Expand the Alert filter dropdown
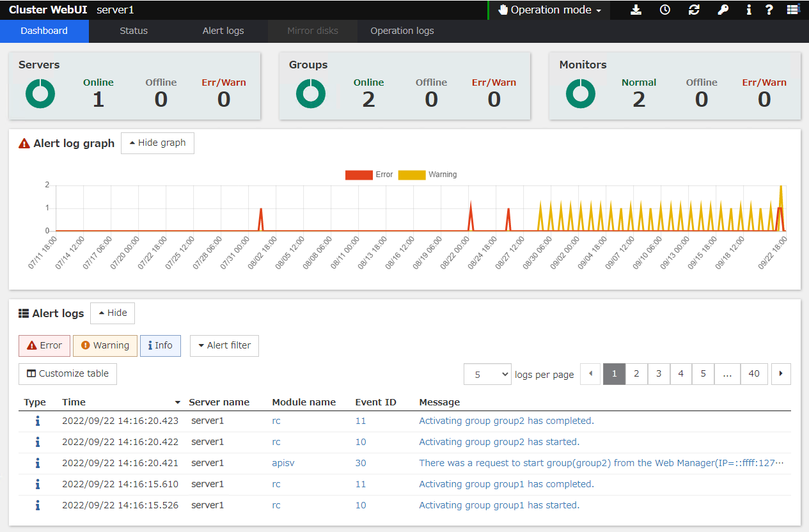This screenshot has width=809, height=532. 224,345
